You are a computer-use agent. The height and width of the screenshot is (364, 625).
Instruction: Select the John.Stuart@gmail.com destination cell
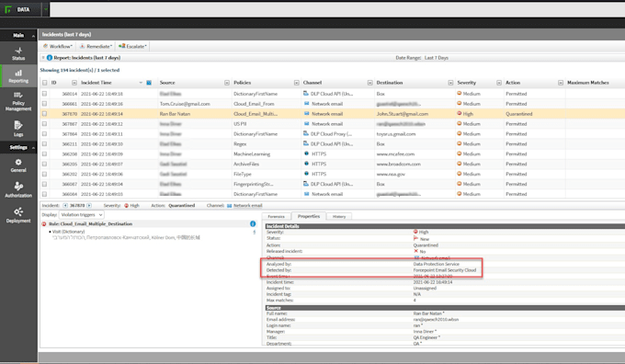403,114
